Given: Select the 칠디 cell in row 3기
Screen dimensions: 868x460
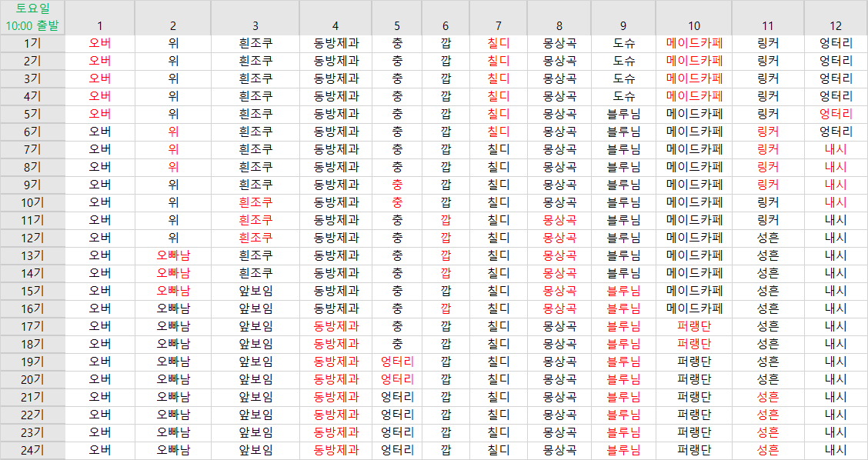Looking at the screenshot, I should pos(499,78).
